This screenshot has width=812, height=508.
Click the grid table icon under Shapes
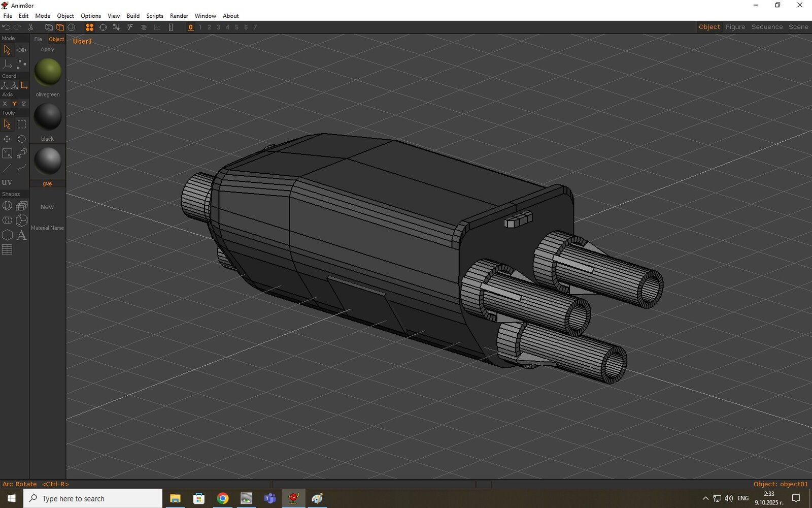tap(7, 249)
